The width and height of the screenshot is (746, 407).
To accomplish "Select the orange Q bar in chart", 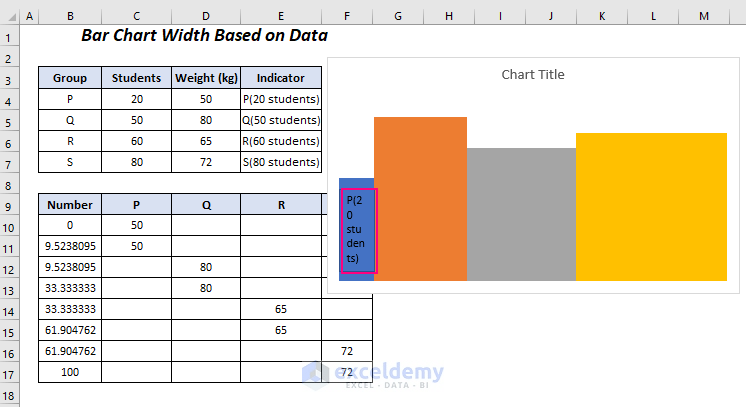I will (x=420, y=199).
